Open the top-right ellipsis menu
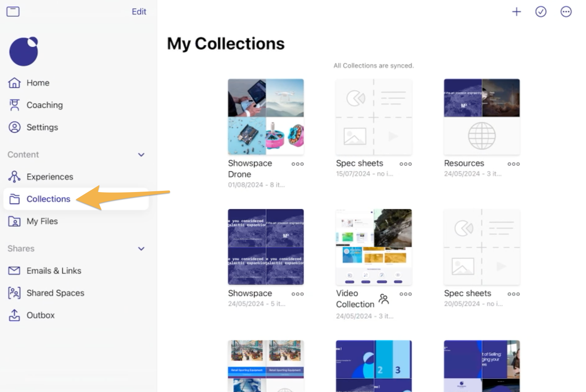The image size is (586, 392). 566,11
